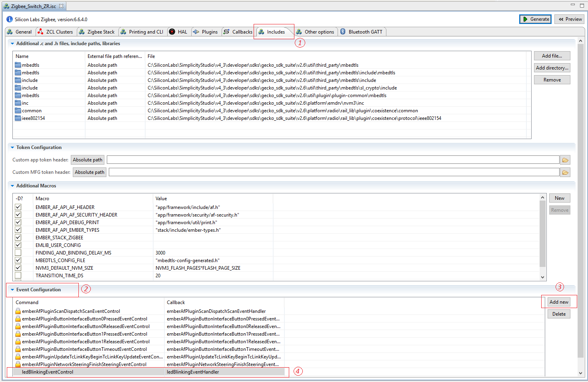Viewport: 588px width, 382px height.
Task: Click Remove button for include paths
Action: pos(552,80)
